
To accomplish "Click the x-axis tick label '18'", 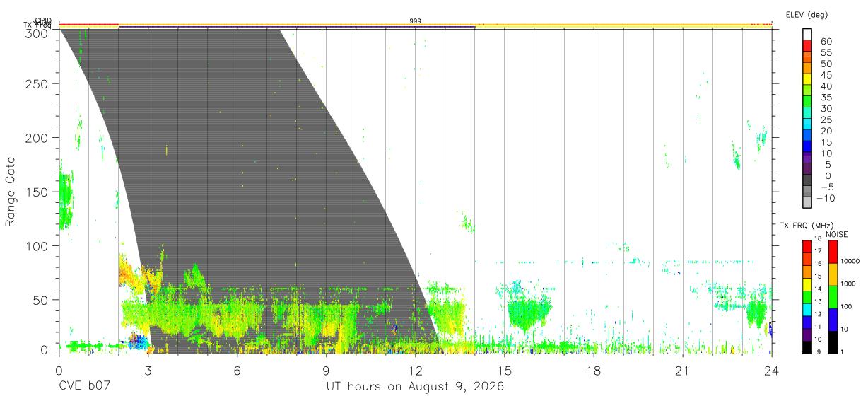I will click(594, 371).
